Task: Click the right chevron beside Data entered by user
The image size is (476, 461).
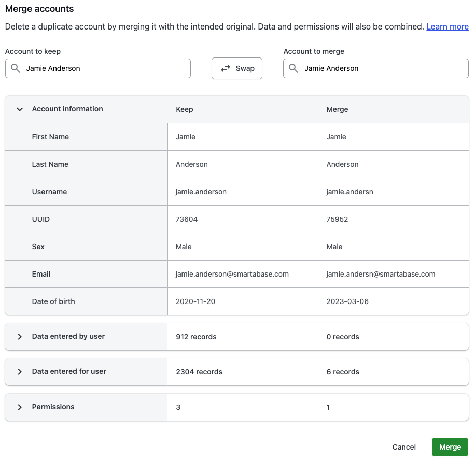Action: pyautogui.click(x=19, y=336)
